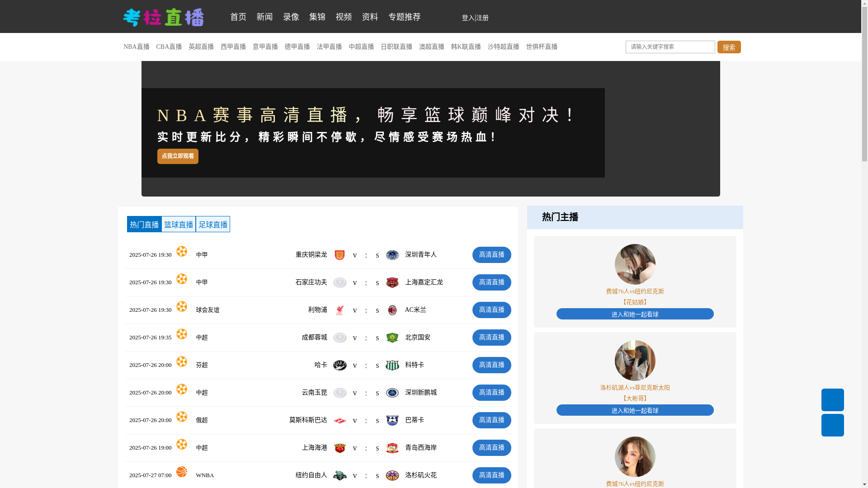Viewport: 868px width, 488px height.
Task: Click the 洛杉矶火花 team logo
Action: [x=392, y=475]
